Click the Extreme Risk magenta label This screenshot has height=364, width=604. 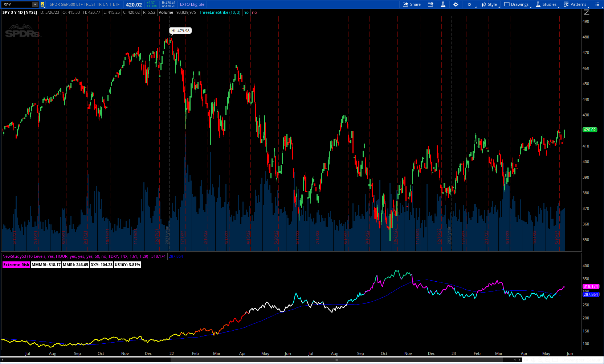[16, 265]
